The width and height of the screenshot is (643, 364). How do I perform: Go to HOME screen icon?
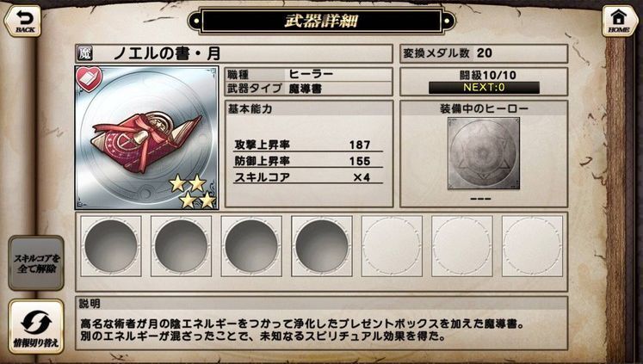[619, 21]
